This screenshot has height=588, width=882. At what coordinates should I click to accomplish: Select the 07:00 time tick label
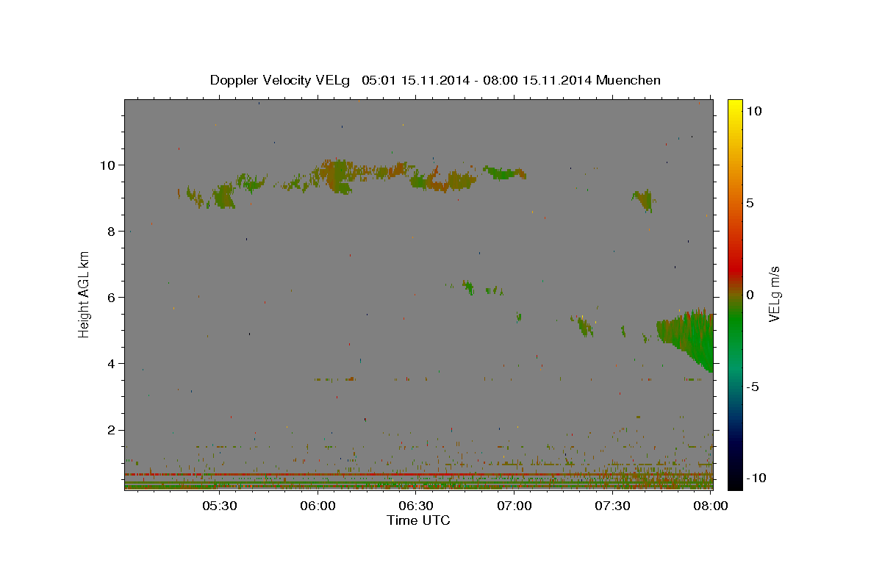click(x=514, y=506)
